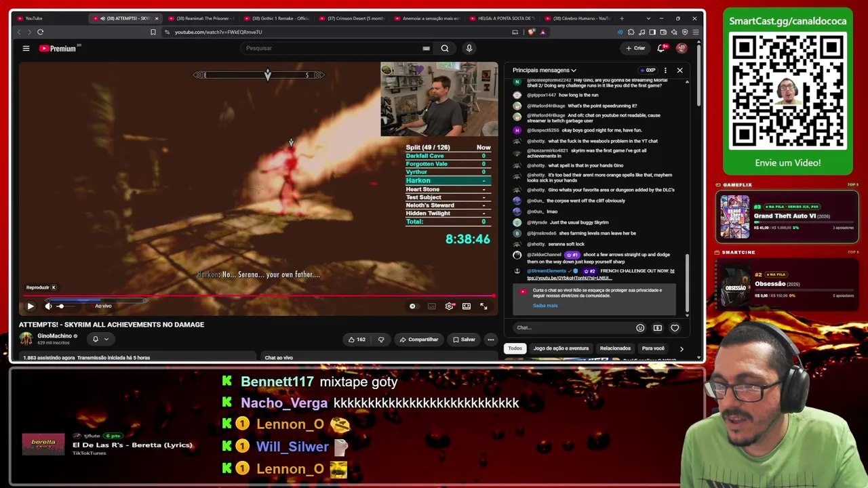Open the account avatar menu
868x488 pixels.
(682, 48)
